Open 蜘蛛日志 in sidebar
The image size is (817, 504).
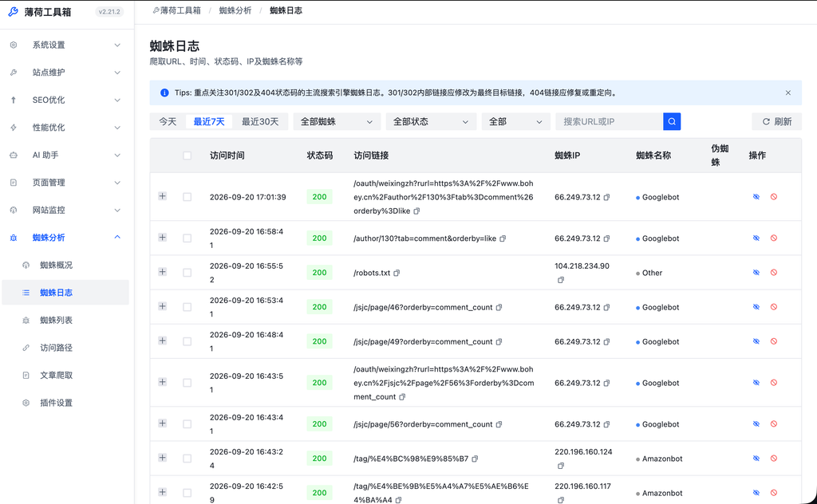[65, 293]
